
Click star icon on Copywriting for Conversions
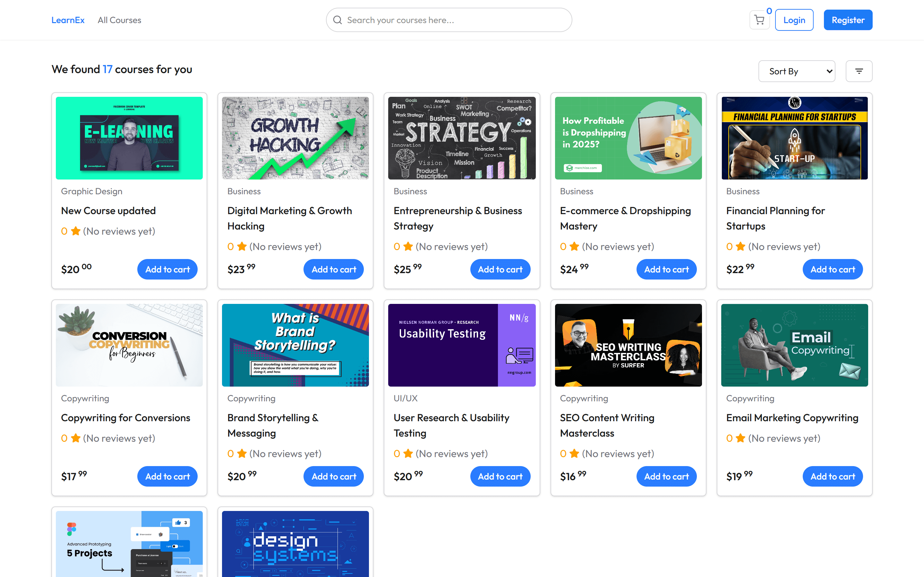click(76, 438)
